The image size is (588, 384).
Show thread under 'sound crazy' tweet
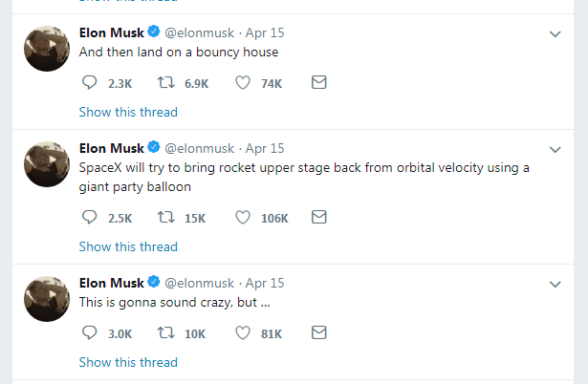[128, 362]
